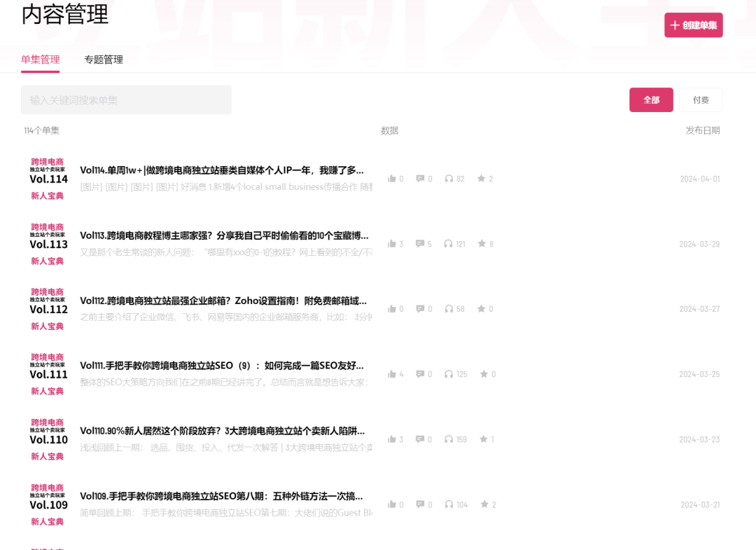Click the keyword search input field
The width and height of the screenshot is (756, 550).
pyautogui.click(x=126, y=99)
